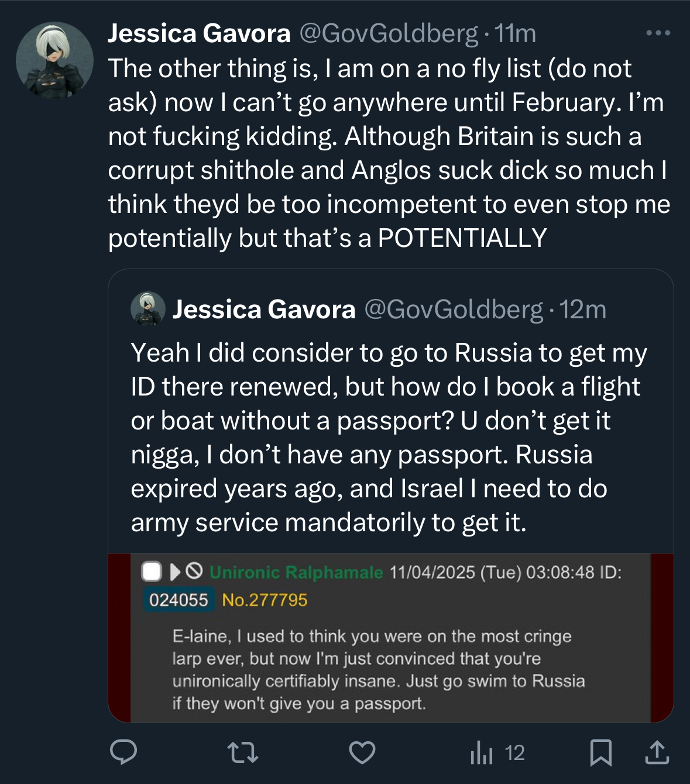Click the circle-slash icon in the embedded post
The width and height of the screenshot is (690, 784).
click(194, 571)
